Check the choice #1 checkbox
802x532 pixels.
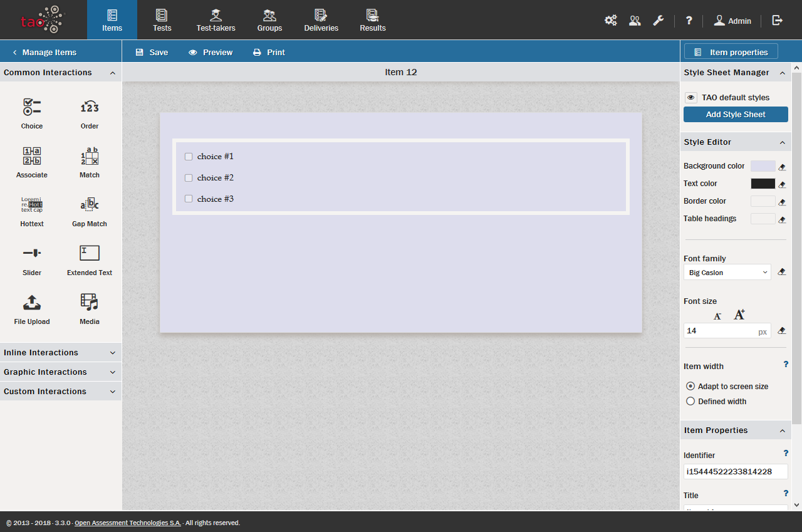[x=189, y=157]
